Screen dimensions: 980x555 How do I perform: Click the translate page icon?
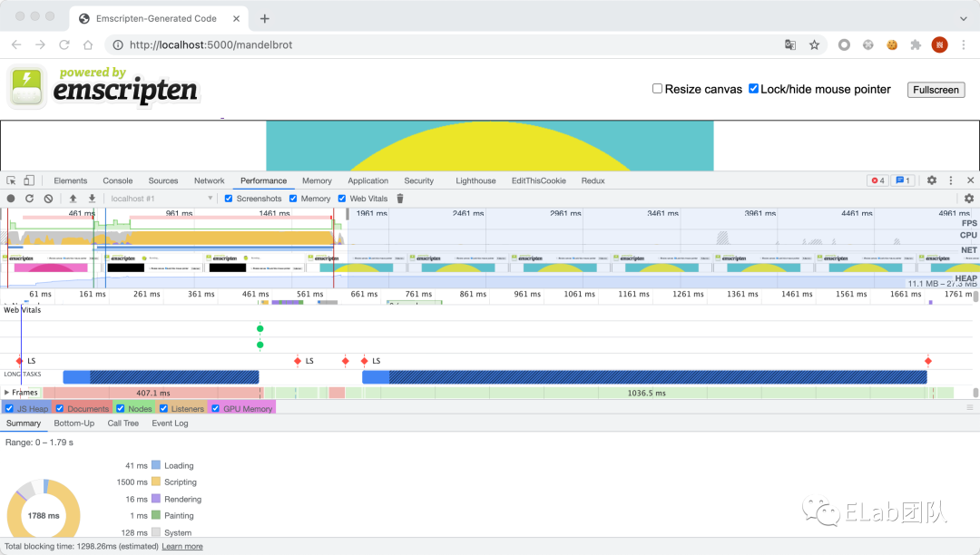pyautogui.click(x=790, y=45)
